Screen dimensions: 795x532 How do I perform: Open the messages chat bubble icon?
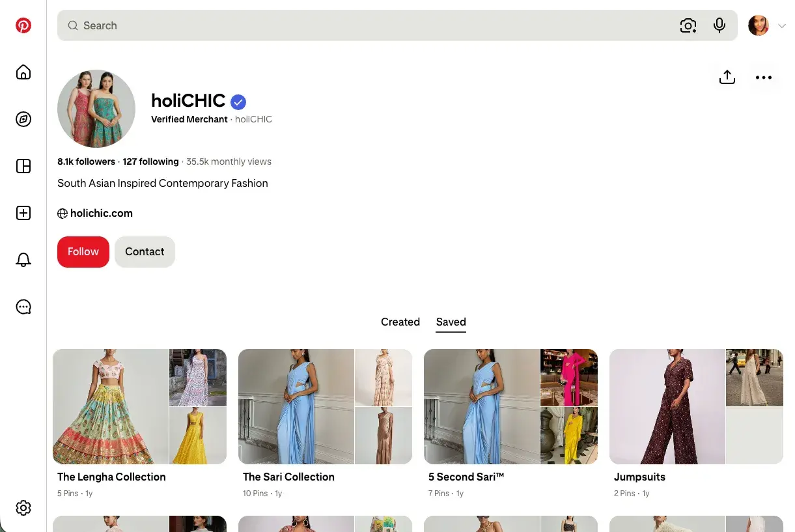coord(23,307)
